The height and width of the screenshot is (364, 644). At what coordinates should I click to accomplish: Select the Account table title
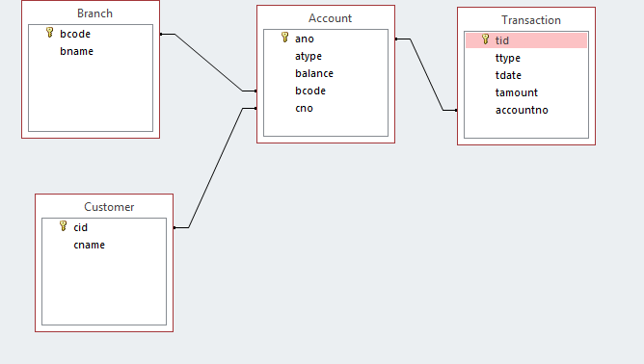click(x=331, y=18)
